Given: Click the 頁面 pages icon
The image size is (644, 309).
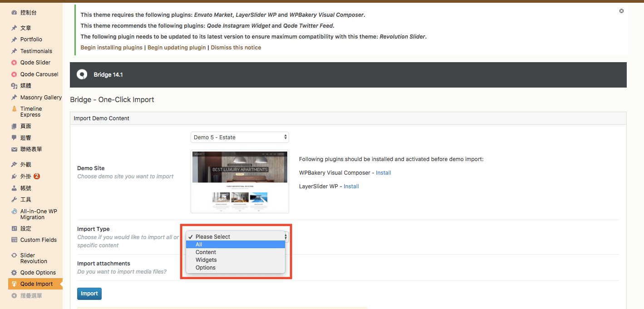Looking at the screenshot, I should (x=14, y=126).
